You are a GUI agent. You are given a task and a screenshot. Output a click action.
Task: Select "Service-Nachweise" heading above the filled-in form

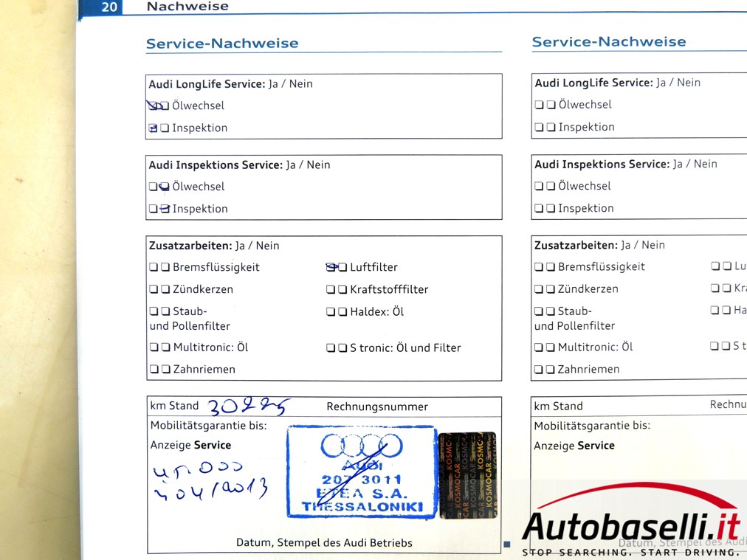(x=222, y=44)
